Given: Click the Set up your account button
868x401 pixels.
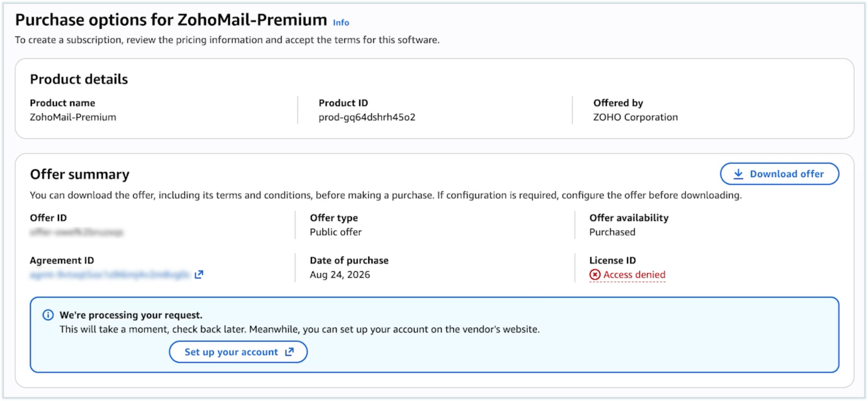Looking at the screenshot, I should click(x=238, y=352).
